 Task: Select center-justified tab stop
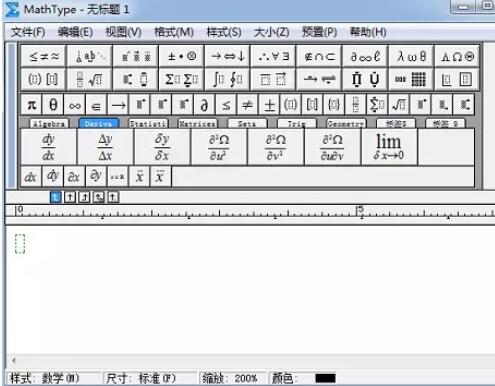[70, 197]
